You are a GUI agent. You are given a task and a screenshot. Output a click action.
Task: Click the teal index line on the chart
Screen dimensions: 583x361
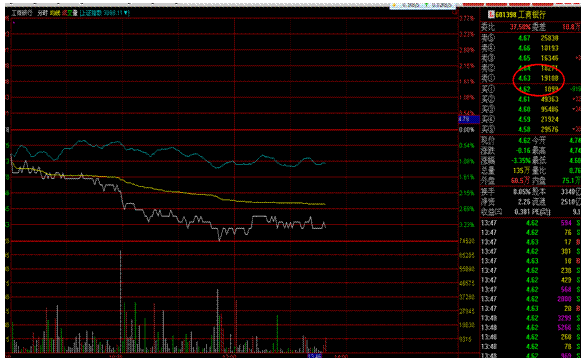(171, 148)
